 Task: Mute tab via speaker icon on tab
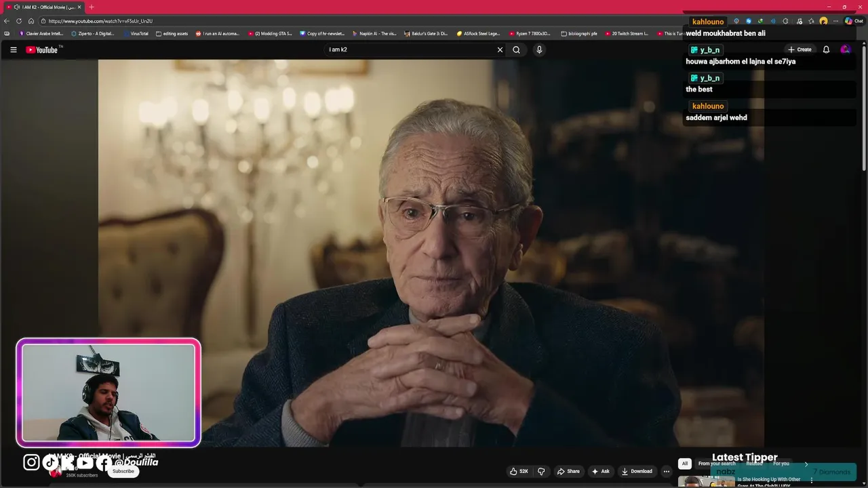click(x=16, y=7)
